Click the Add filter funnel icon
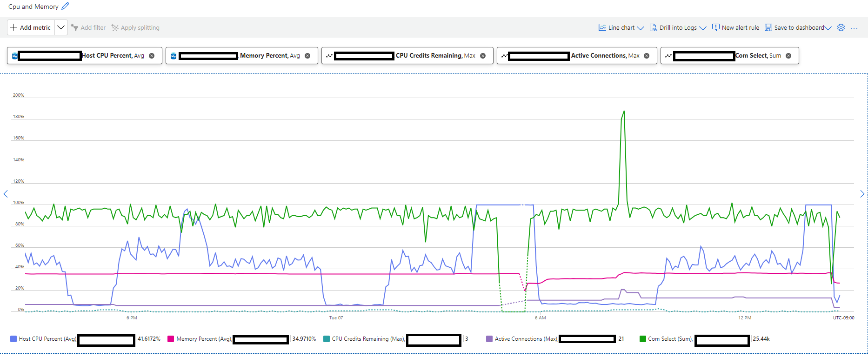 [74, 27]
